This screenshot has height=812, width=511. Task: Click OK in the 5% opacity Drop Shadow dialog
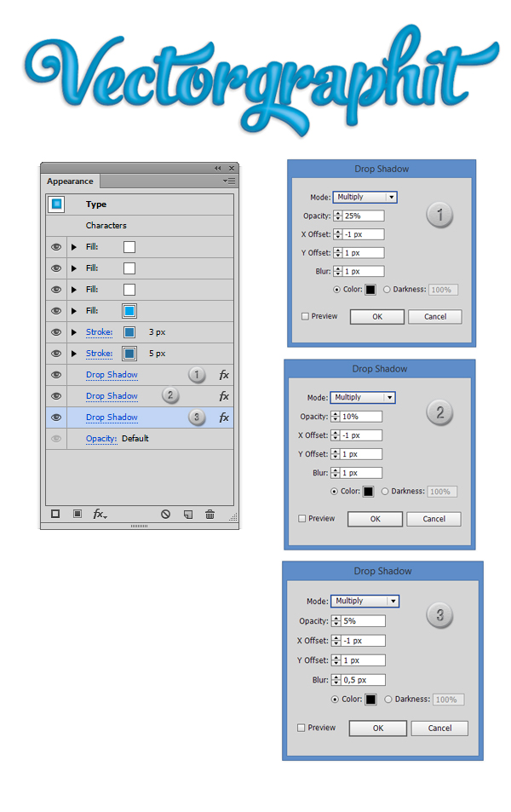point(378,728)
